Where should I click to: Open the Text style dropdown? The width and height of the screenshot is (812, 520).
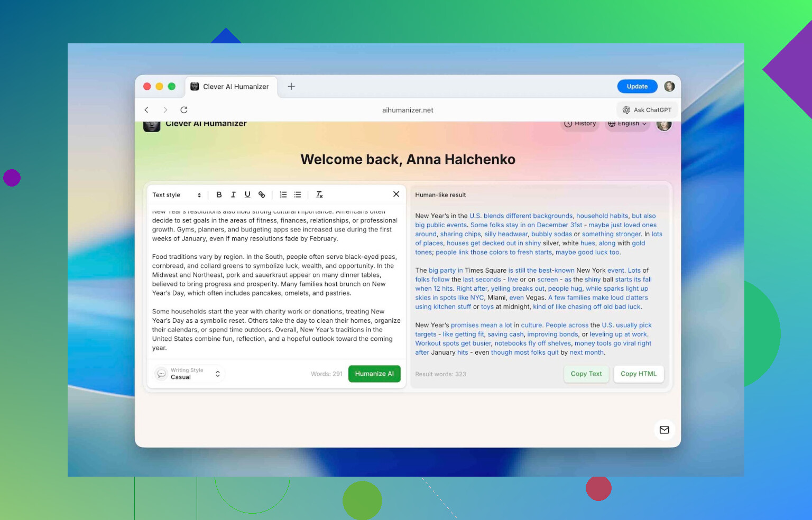pyautogui.click(x=177, y=194)
